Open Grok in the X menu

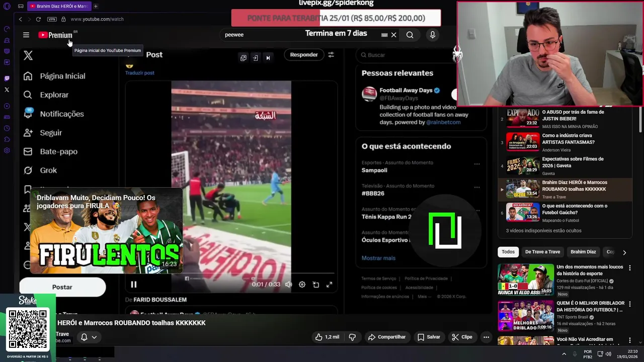[x=40, y=170]
